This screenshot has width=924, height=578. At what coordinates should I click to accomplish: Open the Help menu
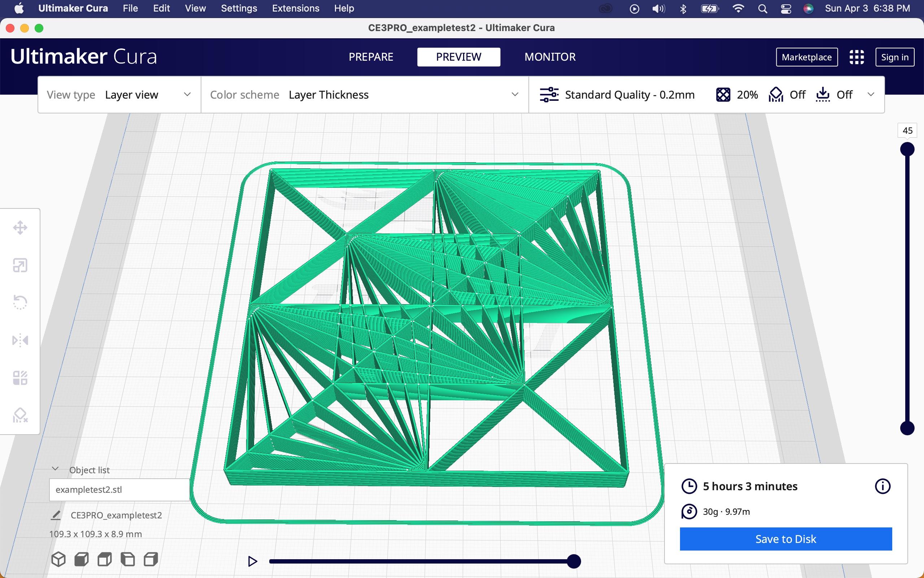coord(344,8)
